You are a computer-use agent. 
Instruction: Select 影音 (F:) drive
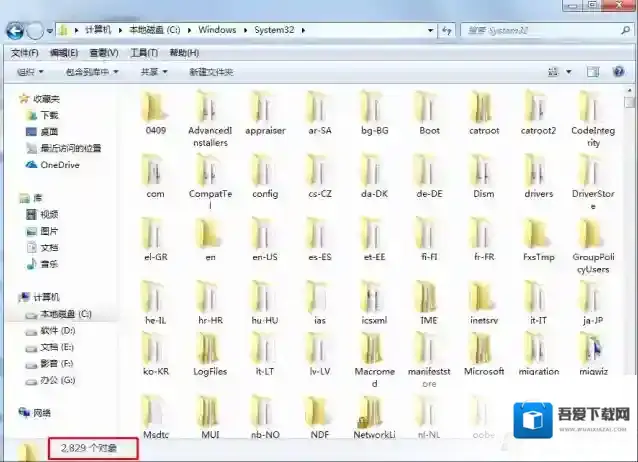57,363
